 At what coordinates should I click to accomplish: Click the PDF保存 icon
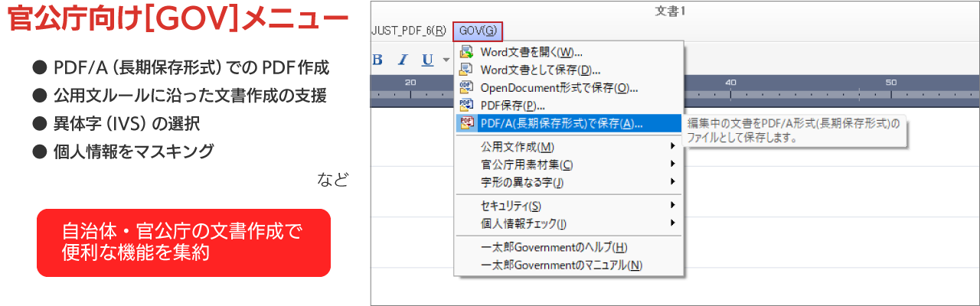pyautogui.click(x=465, y=106)
